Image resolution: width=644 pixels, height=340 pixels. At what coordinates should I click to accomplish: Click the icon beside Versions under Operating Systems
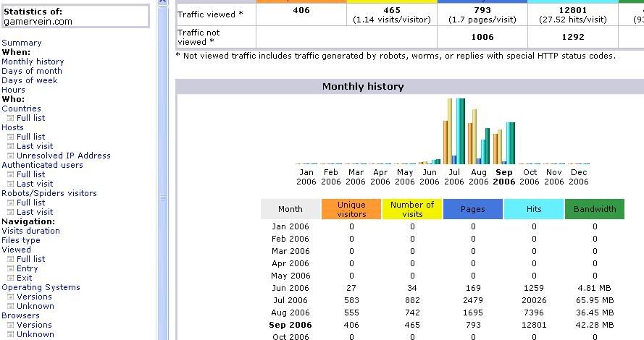point(11,297)
